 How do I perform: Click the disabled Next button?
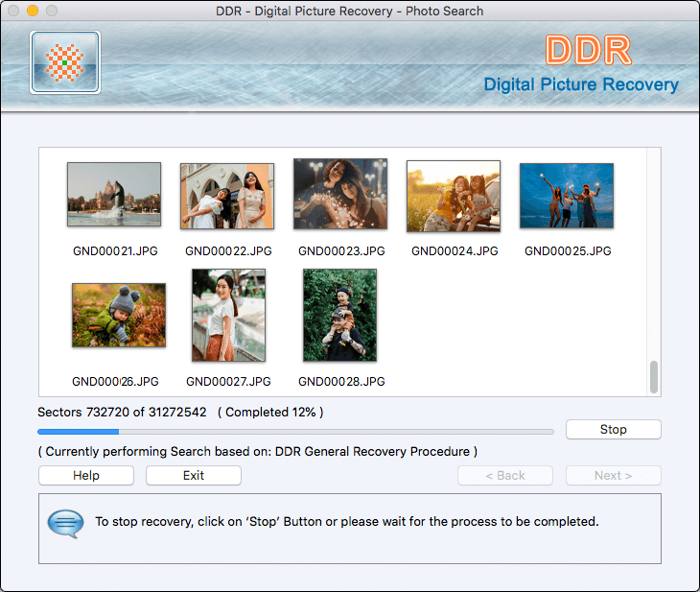coord(613,475)
